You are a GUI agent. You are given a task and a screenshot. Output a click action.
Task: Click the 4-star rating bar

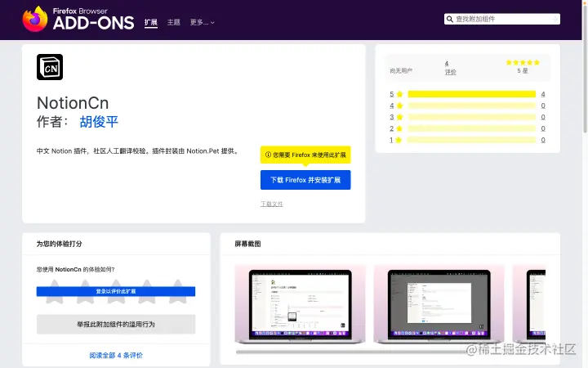click(x=472, y=105)
